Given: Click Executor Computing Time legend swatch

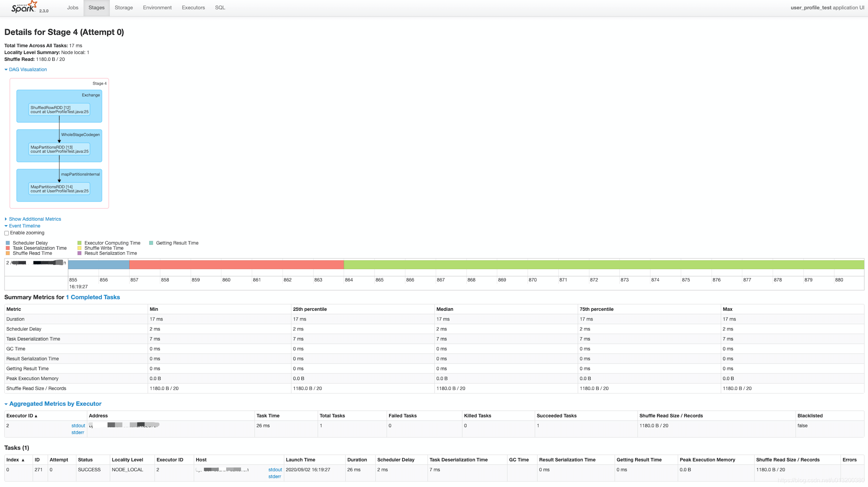Looking at the screenshot, I should coord(79,243).
